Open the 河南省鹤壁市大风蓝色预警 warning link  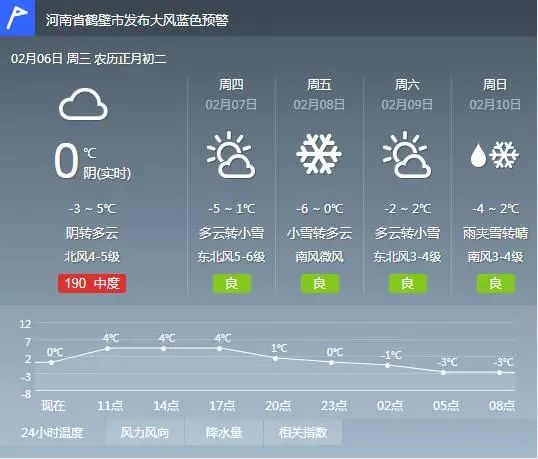137,20
